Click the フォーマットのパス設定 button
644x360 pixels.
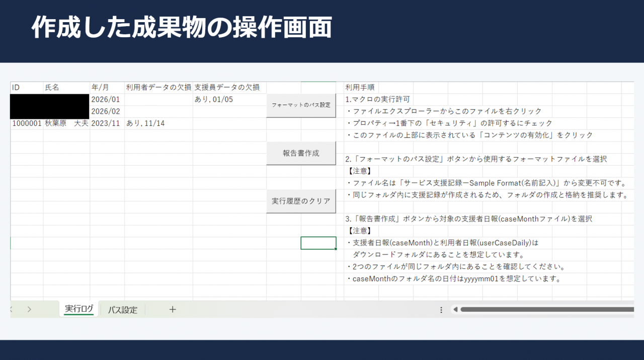click(x=301, y=105)
